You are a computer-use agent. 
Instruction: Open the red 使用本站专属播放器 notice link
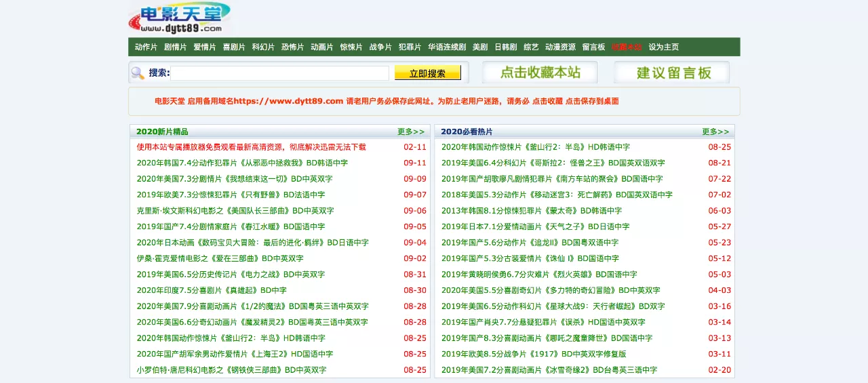[x=251, y=147]
